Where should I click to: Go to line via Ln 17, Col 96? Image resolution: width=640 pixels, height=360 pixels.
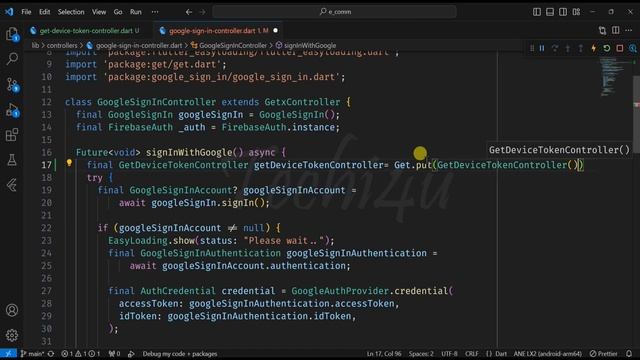click(384, 354)
